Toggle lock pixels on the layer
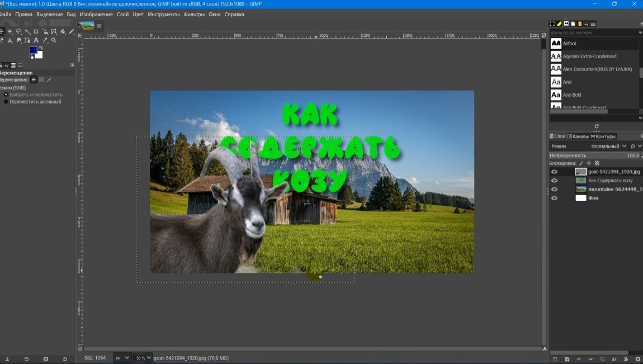This screenshot has height=364, width=643. (581, 163)
